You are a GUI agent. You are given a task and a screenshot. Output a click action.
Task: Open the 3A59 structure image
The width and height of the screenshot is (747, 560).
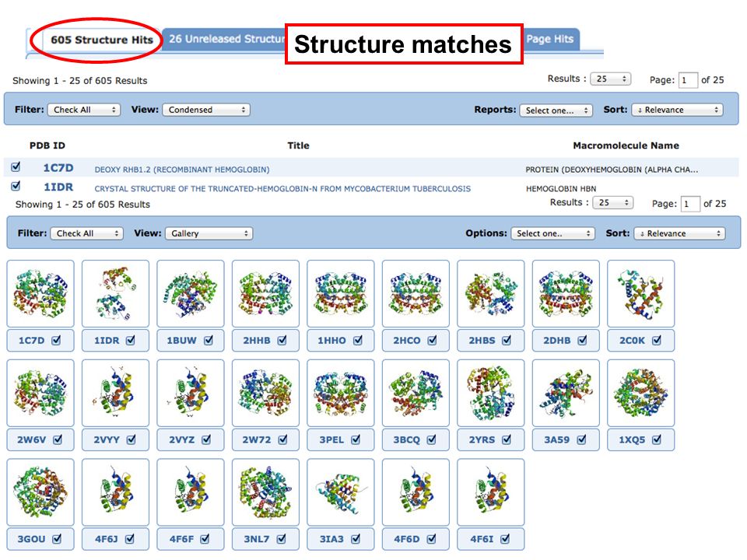click(x=566, y=393)
